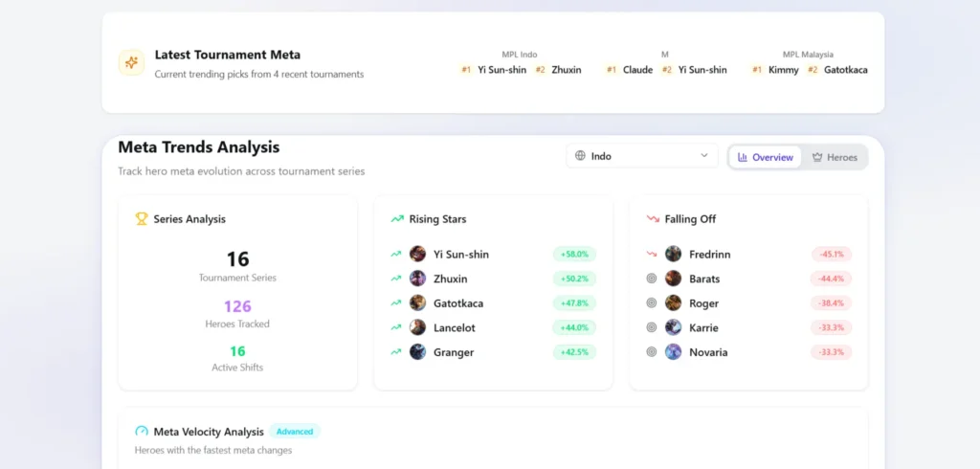Click Zhuxin #2 pick under MPL Indo
980x469 pixels.
(x=558, y=70)
